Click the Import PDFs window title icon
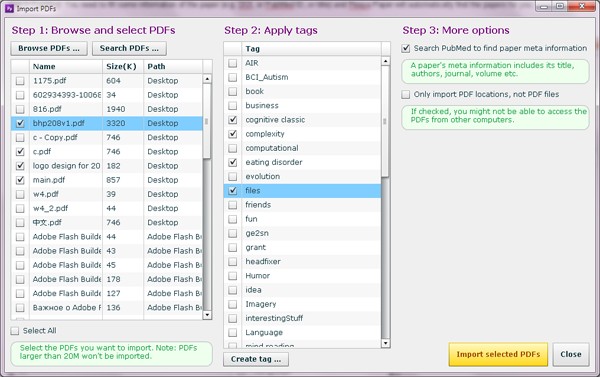This screenshot has width=600, height=377. tap(9, 8)
